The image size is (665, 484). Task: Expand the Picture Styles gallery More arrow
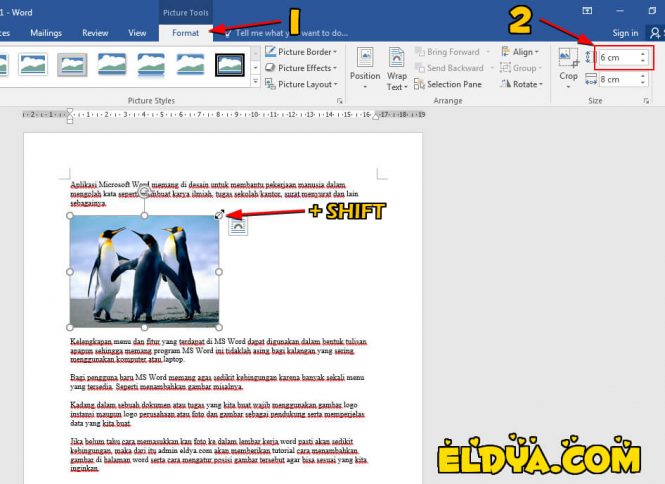255,81
